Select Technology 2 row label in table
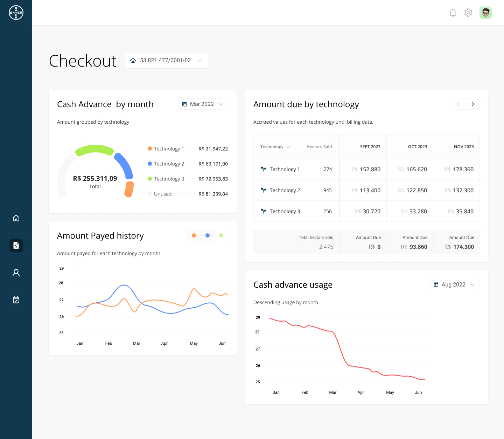The image size is (504, 439). click(285, 190)
